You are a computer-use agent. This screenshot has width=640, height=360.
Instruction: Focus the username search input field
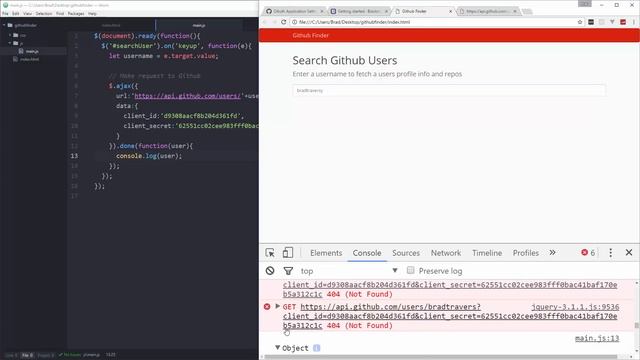(x=449, y=90)
